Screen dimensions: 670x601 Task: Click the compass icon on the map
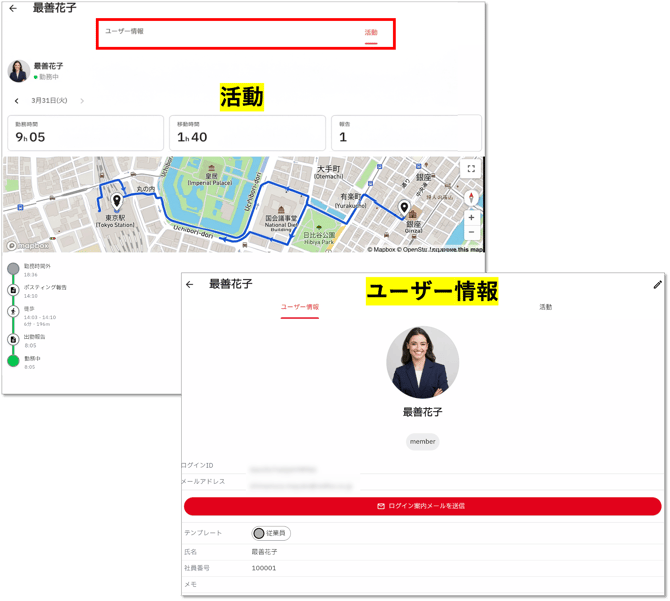[x=471, y=197]
